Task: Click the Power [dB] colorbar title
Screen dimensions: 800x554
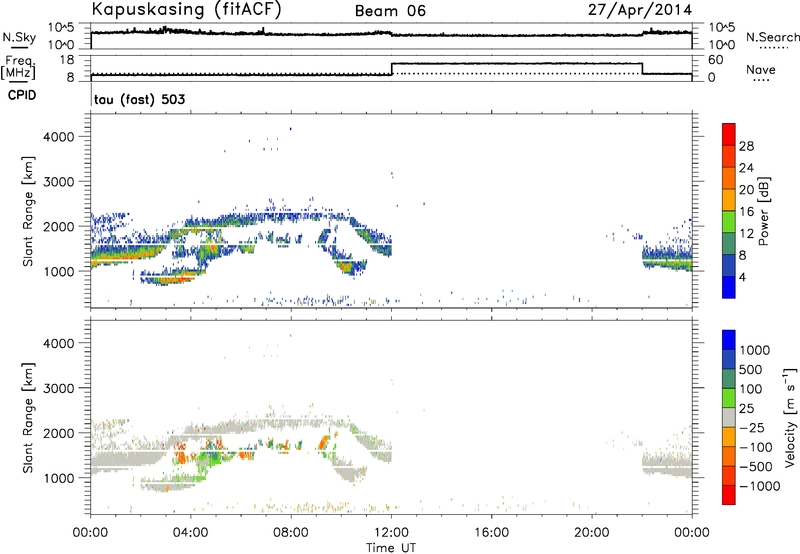Action: 763,211
